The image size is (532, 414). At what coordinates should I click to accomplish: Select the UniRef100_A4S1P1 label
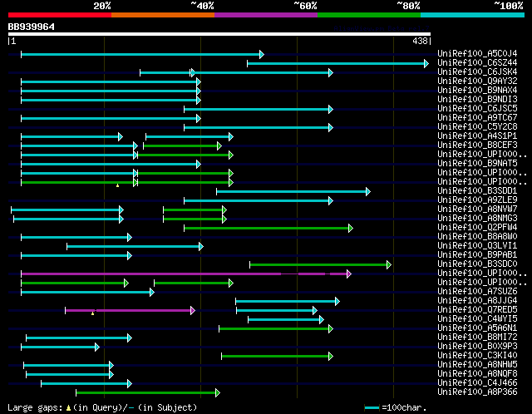pos(477,136)
